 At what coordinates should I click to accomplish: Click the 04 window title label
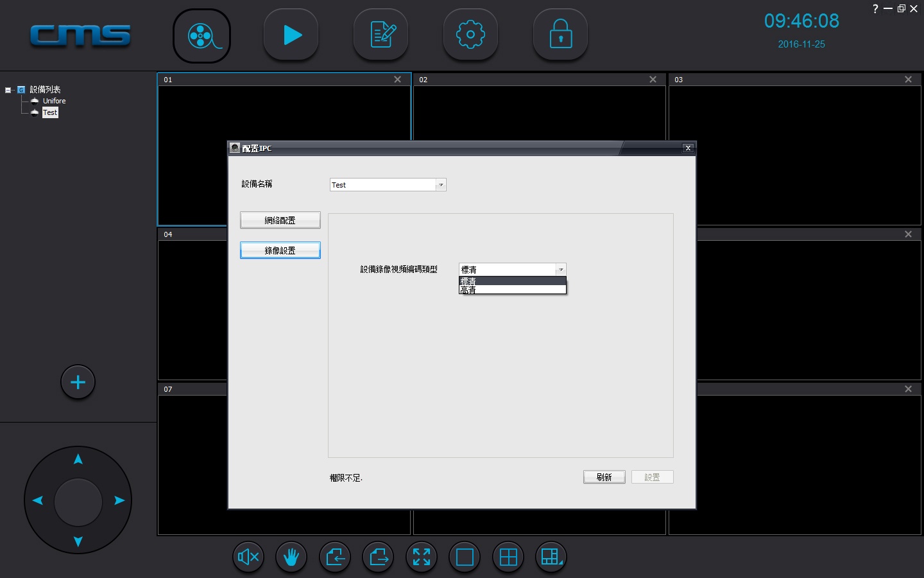coord(168,234)
